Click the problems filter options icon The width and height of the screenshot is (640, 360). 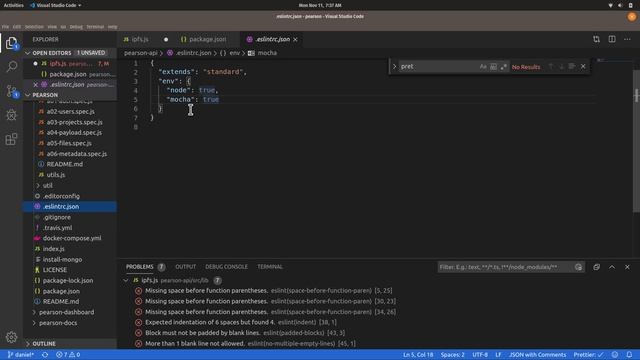tap(578, 267)
